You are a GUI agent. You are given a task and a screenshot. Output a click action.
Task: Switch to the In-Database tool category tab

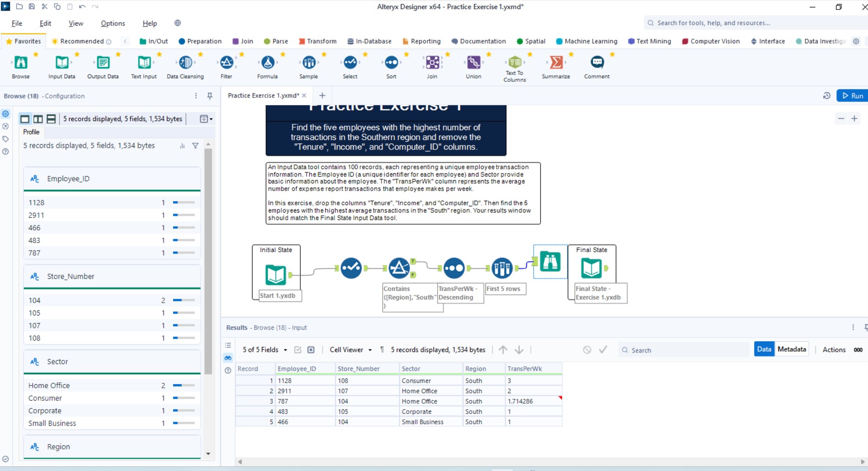tap(369, 41)
